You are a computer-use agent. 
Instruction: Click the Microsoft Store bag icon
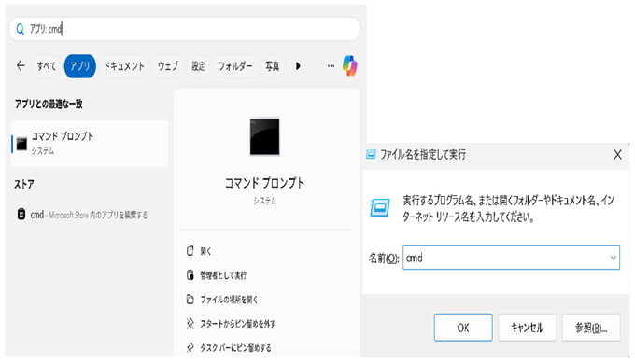(x=21, y=214)
